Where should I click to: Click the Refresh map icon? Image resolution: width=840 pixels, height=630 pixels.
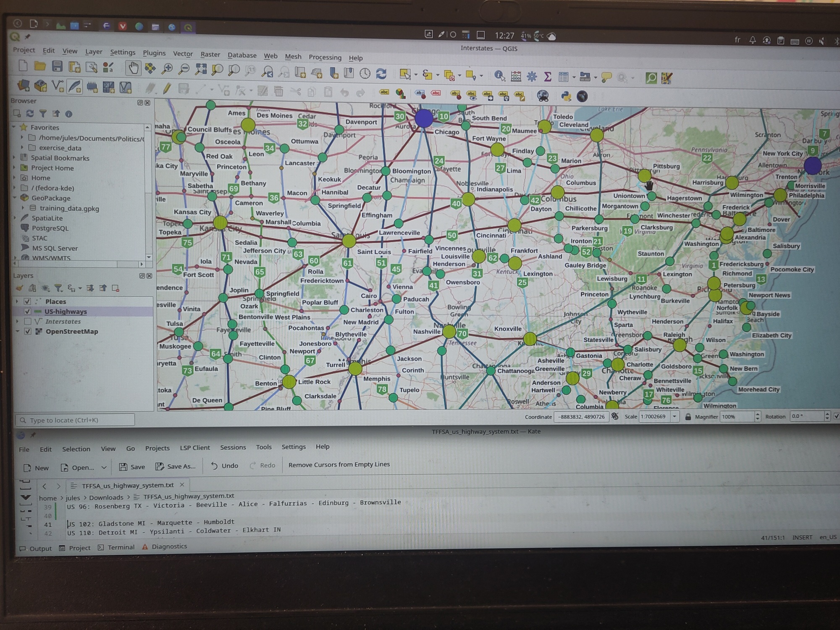pos(381,74)
